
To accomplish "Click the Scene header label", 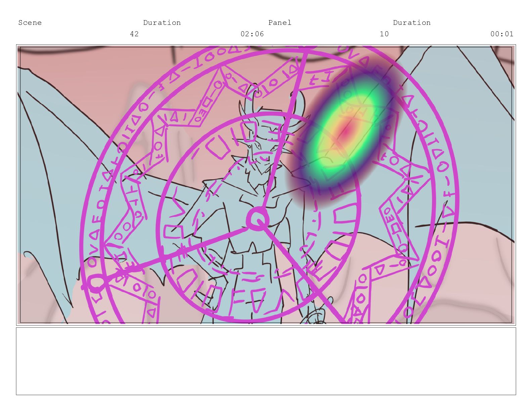I will point(30,22).
